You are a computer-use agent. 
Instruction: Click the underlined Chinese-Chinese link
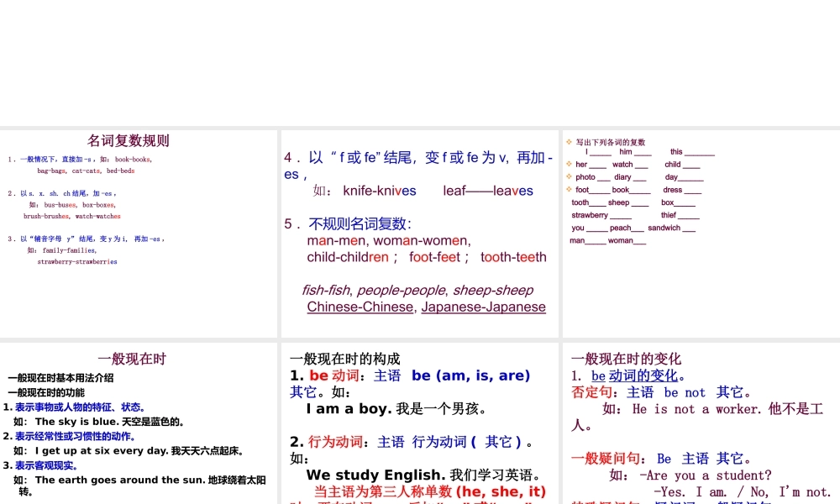point(360,307)
